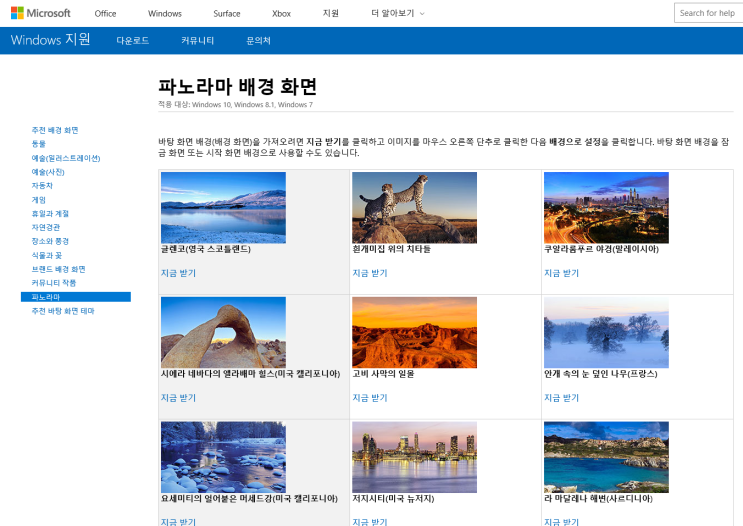
Task: Click 지금 받기 under 앨라배마 힐스
Action: point(178,398)
